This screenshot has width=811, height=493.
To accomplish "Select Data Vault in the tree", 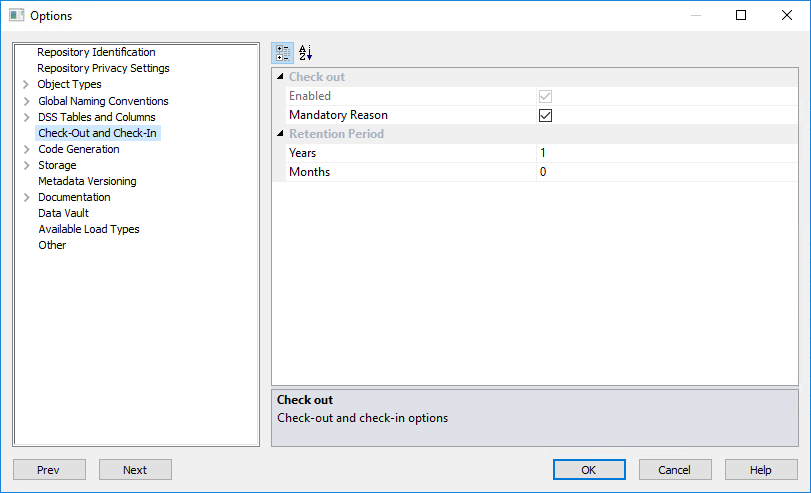I will coord(63,213).
